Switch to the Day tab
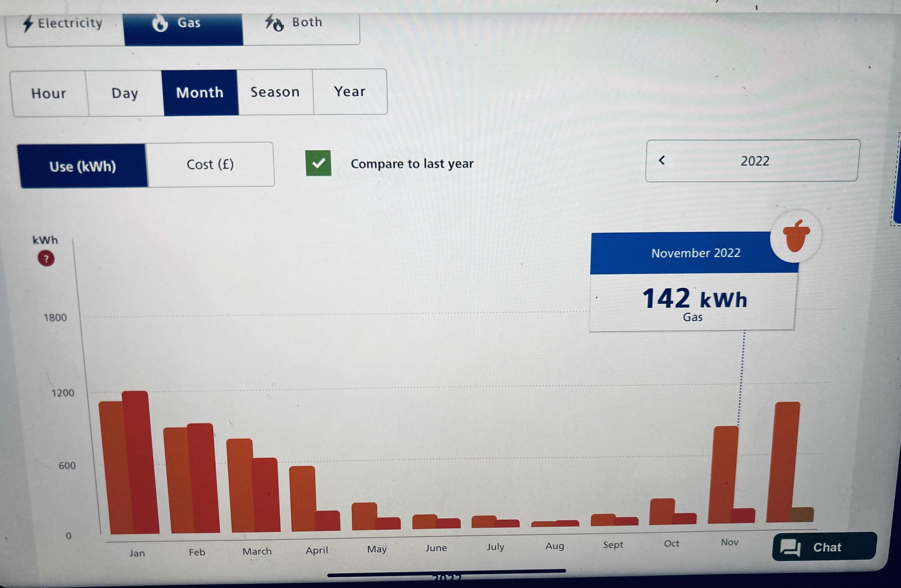The image size is (901, 588). coord(125,93)
